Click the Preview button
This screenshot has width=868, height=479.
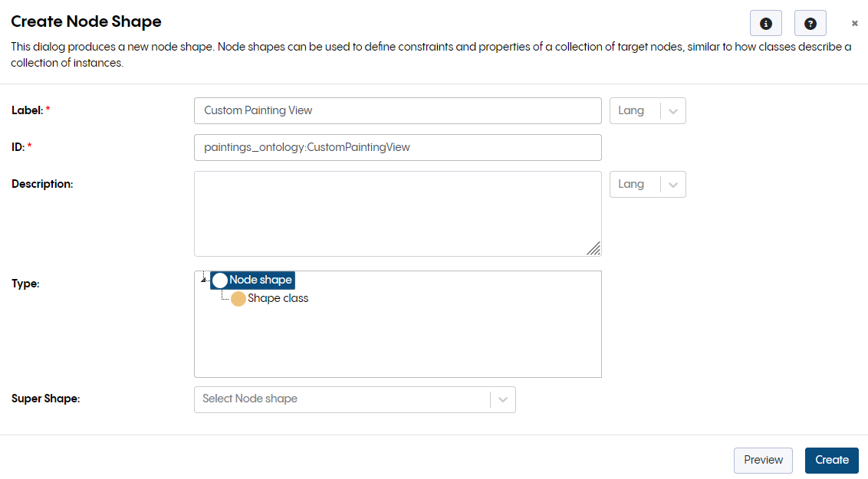click(x=763, y=460)
